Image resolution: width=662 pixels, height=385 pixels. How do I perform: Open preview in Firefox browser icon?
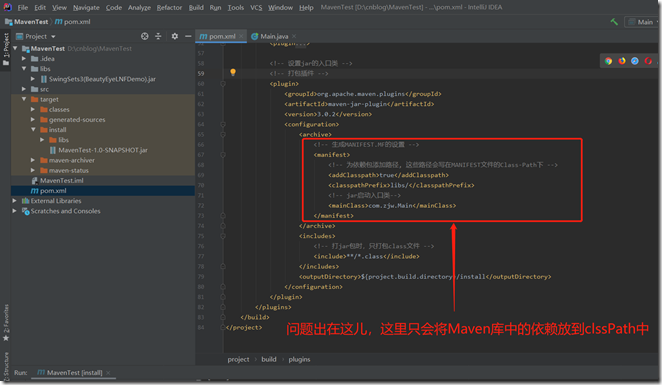tap(622, 61)
